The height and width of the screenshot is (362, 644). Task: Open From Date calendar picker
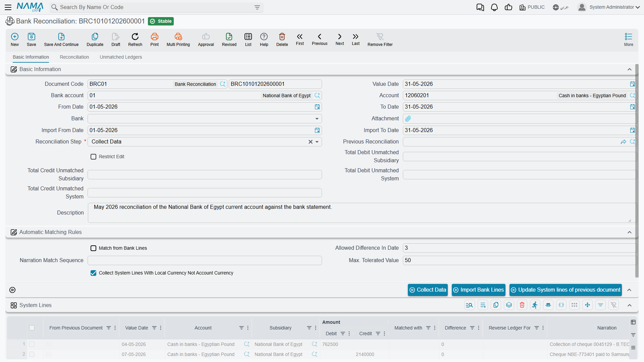click(317, 107)
